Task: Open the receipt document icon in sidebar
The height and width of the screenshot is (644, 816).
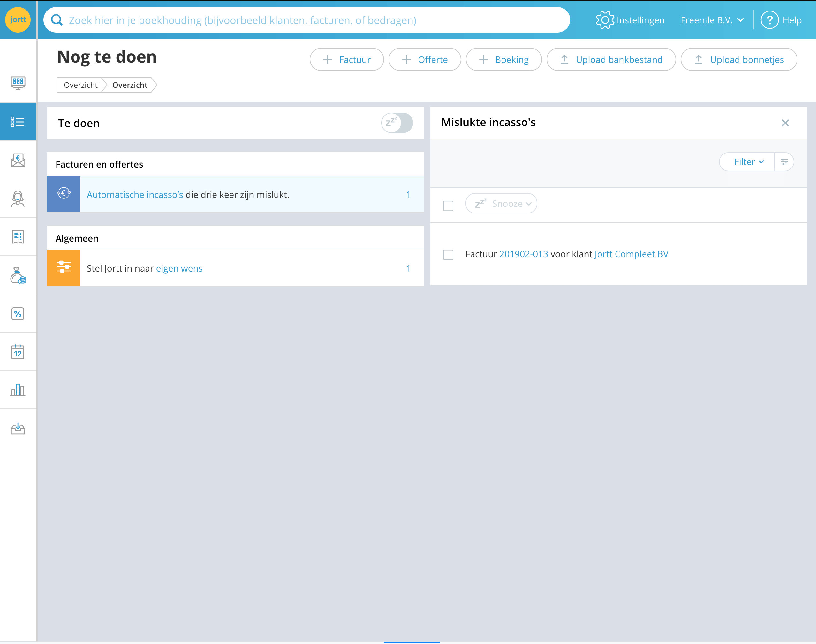Action: tap(18, 237)
